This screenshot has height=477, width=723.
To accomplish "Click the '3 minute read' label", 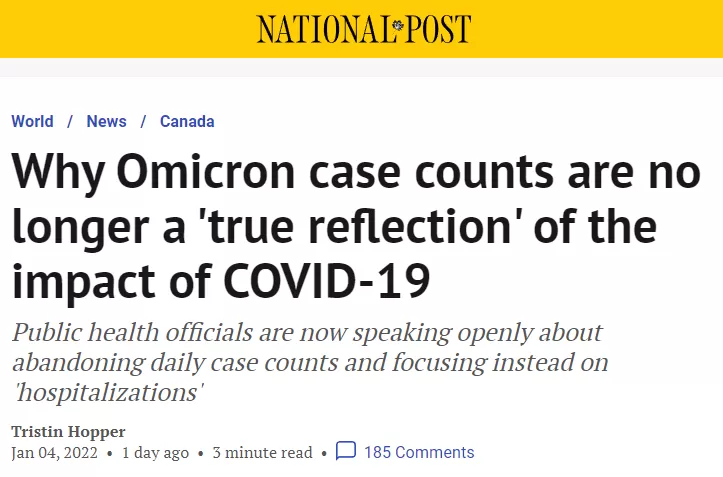I will (262, 453).
